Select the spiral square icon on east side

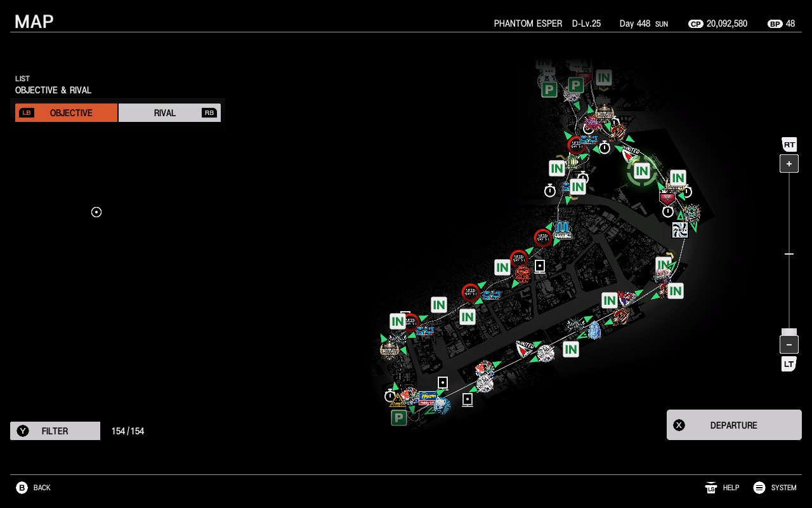pos(680,230)
